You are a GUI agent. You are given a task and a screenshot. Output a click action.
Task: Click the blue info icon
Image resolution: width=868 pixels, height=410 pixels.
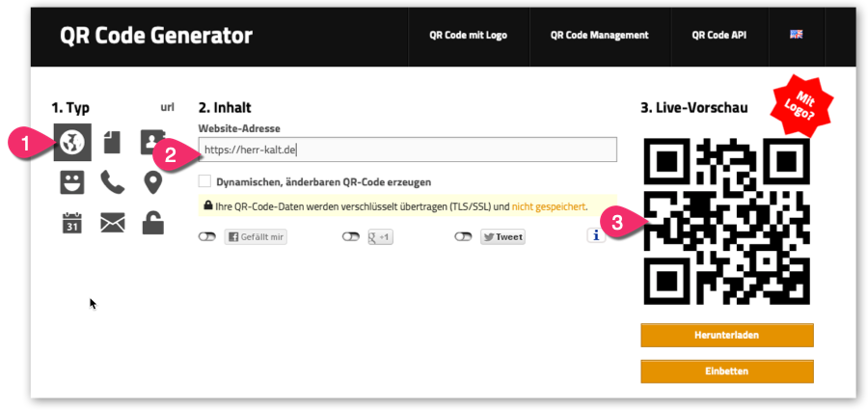point(596,236)
